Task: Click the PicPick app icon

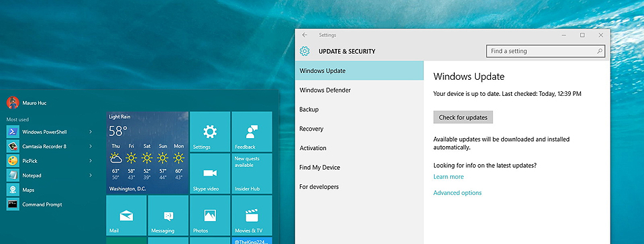Action: [x=13, y=161]
